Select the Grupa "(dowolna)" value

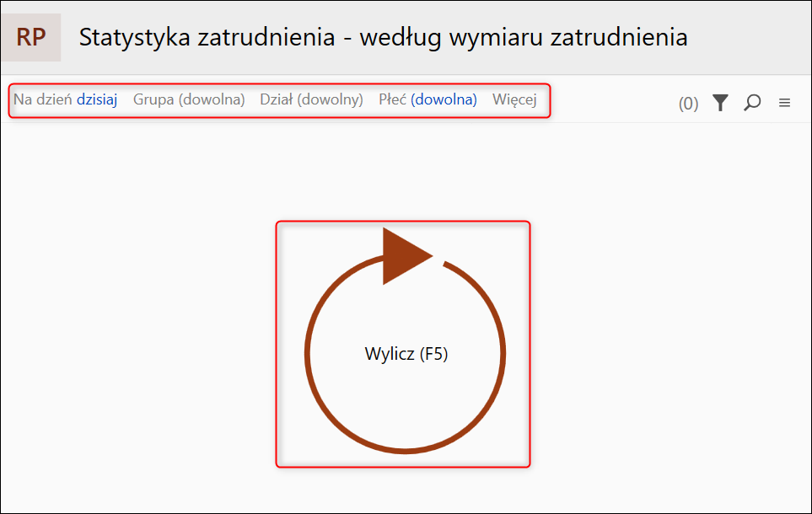point(212,99)
